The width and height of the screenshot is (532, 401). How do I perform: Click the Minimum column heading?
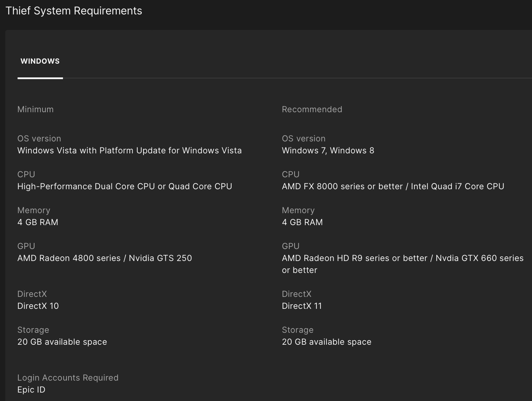tap(36, 109)
